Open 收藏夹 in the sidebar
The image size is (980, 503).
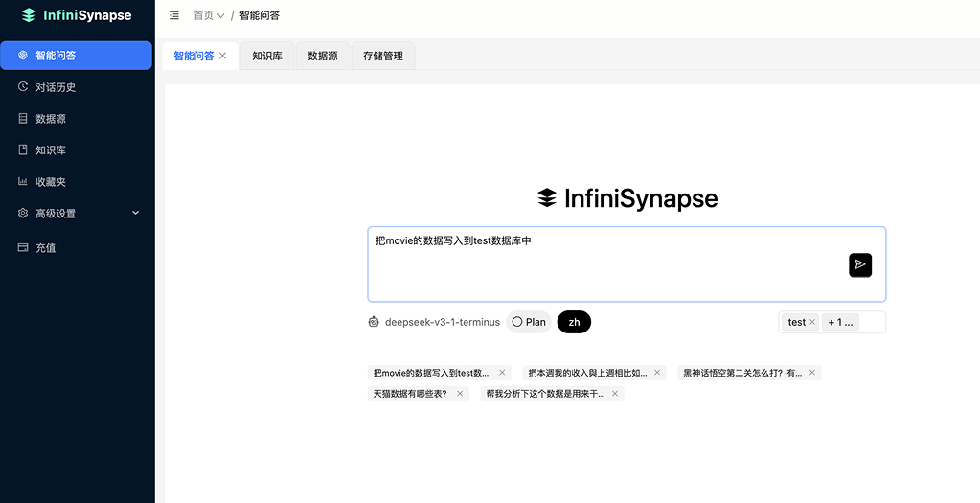coord(76,182)
